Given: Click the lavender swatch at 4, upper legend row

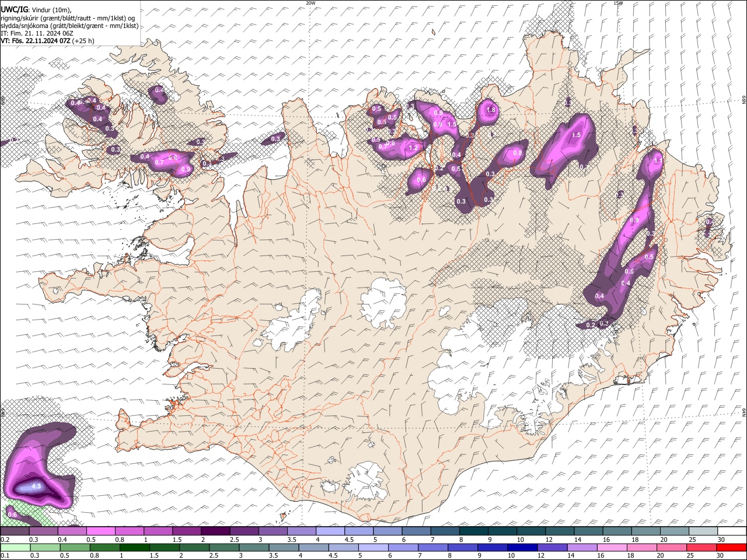Looking at the screenshot, I should point(330,531).
